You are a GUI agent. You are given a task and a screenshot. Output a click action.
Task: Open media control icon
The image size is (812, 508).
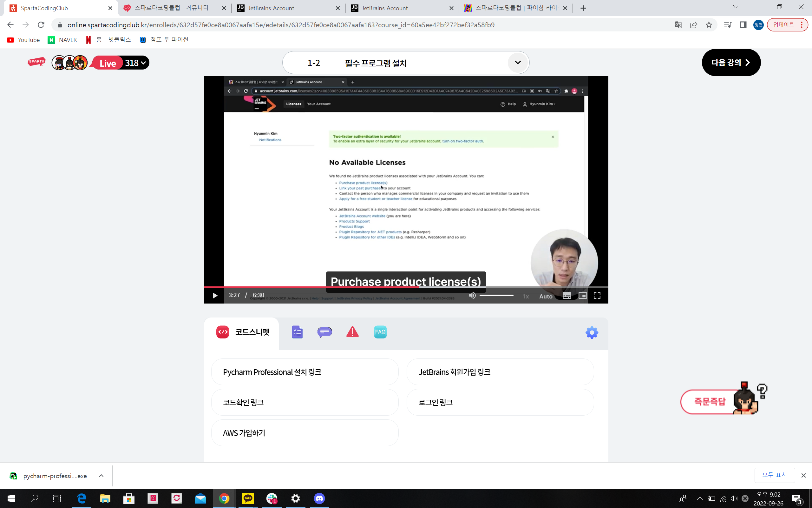pyautogui.click(x=727, y=25)
